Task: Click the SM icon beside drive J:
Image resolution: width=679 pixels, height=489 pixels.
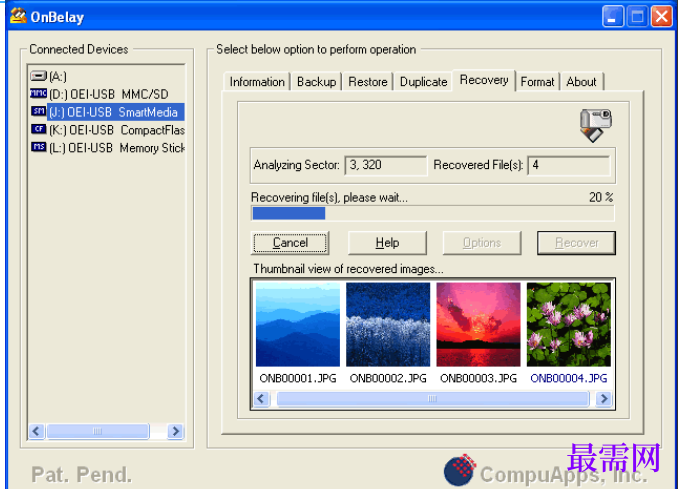Action: tap(38, 111)
